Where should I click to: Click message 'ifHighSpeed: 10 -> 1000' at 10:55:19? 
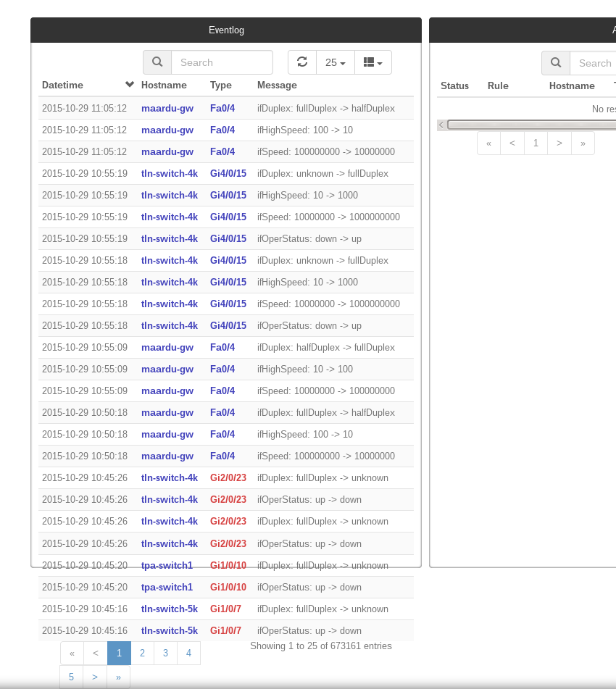point(307,196)
